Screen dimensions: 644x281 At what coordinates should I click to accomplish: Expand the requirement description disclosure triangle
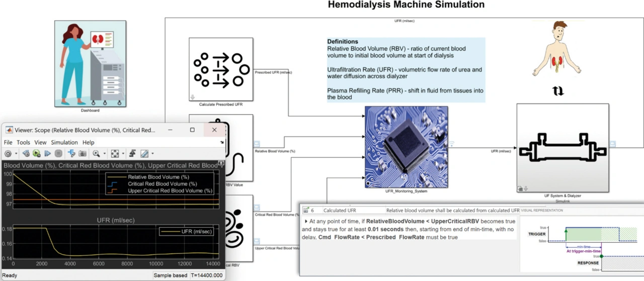[x=306, y=221]
